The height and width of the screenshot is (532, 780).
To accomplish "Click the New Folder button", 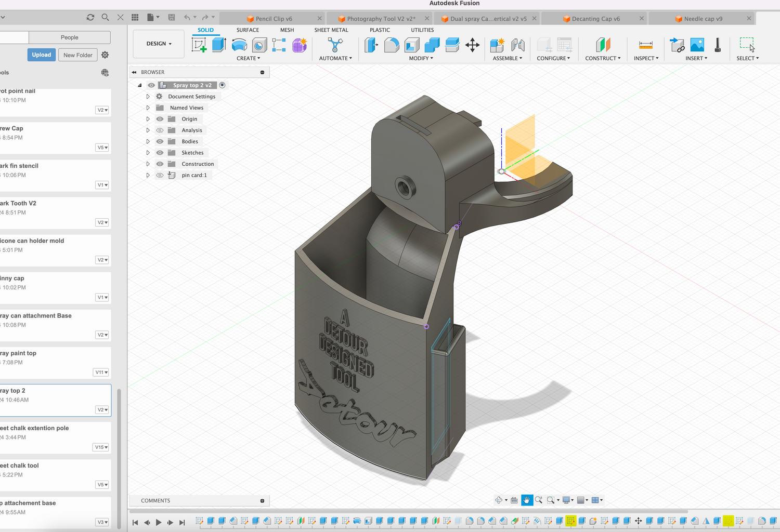I will (78, 55).
